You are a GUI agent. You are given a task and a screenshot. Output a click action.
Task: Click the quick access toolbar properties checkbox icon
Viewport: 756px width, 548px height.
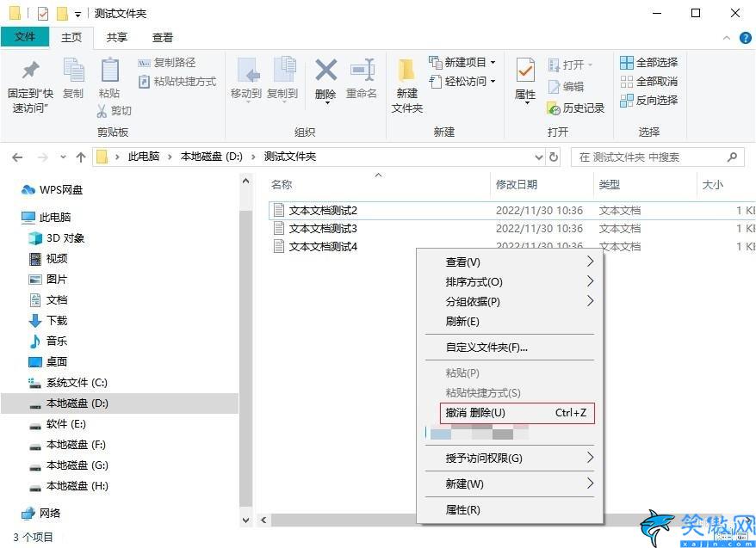(x=43, y=14)
